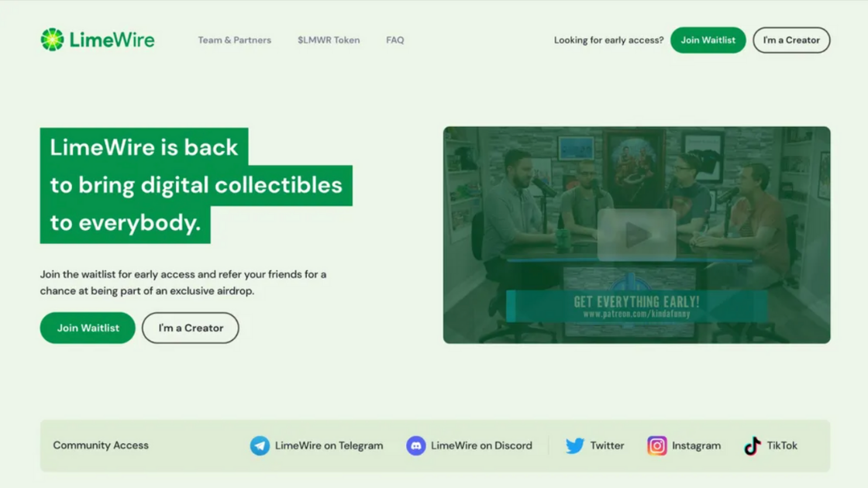
Task: Open the Discord icon in Community Access
Action: 415,445
